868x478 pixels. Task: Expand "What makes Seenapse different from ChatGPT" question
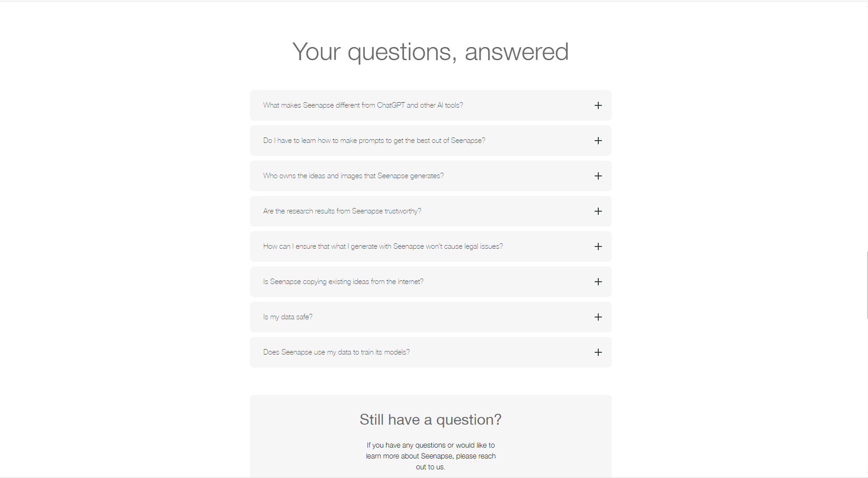(x=363, y=105)
